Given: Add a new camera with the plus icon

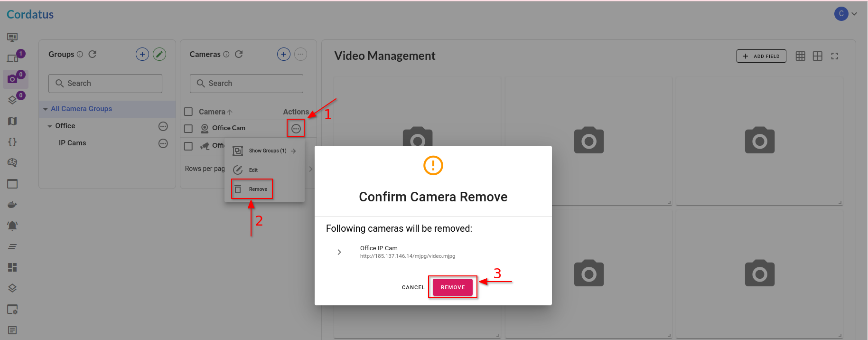Looking at the screenshot, I should pyautogui.click(x=283, y=54).
